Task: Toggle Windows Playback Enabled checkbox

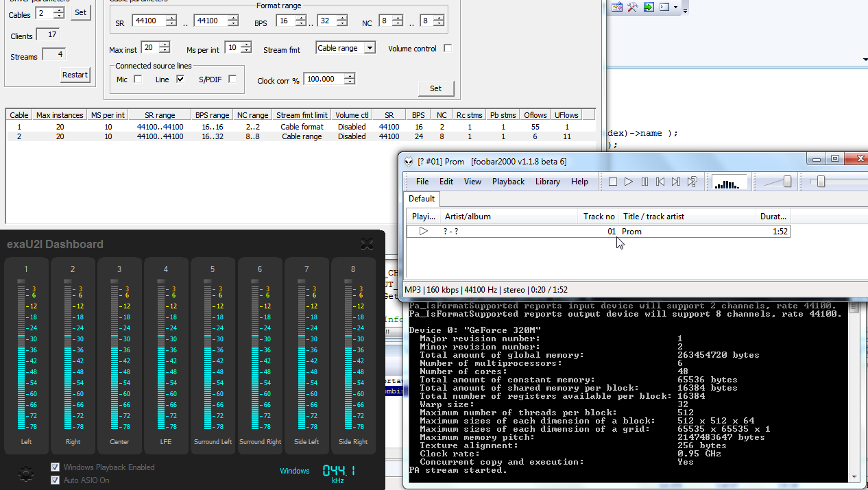Action: (x=56, y=467)
